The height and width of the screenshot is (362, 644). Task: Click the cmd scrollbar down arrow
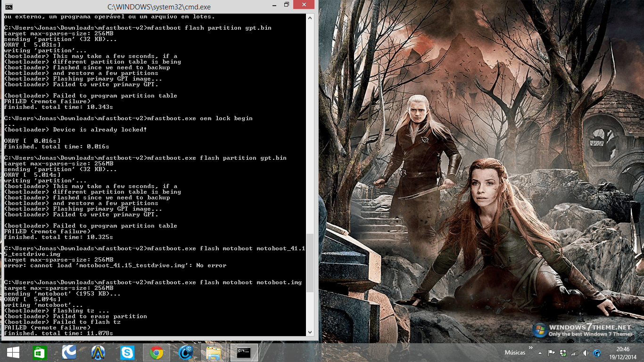tap(310, 332)
